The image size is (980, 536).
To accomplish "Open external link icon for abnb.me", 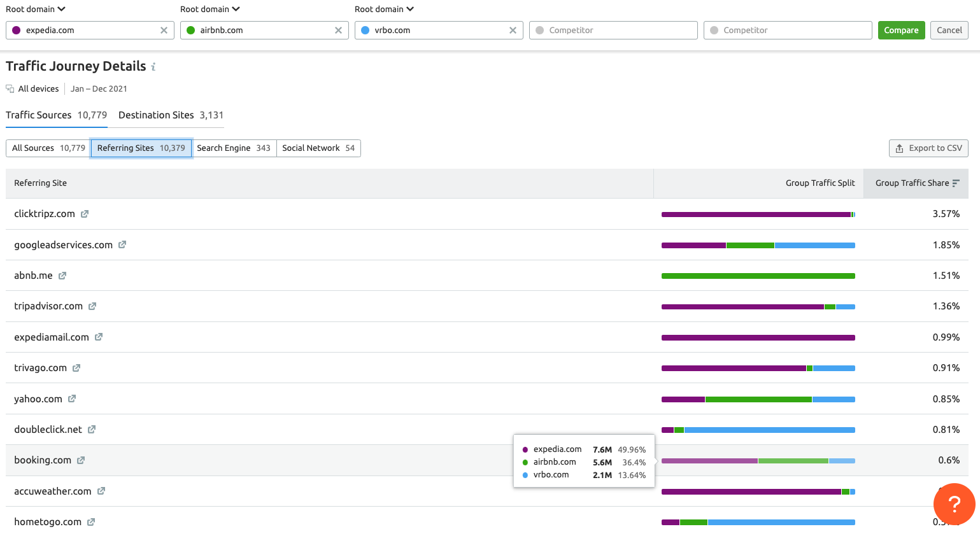I will click(62, 276).
